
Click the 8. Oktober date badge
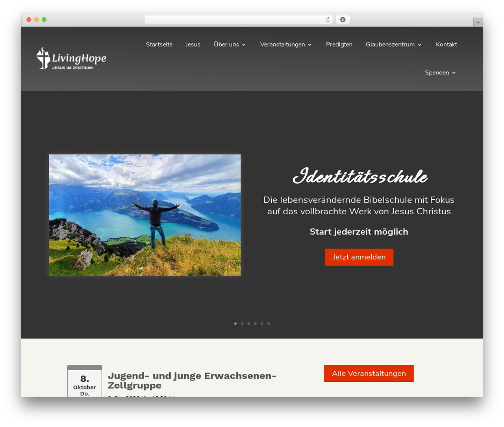[85, 381]
